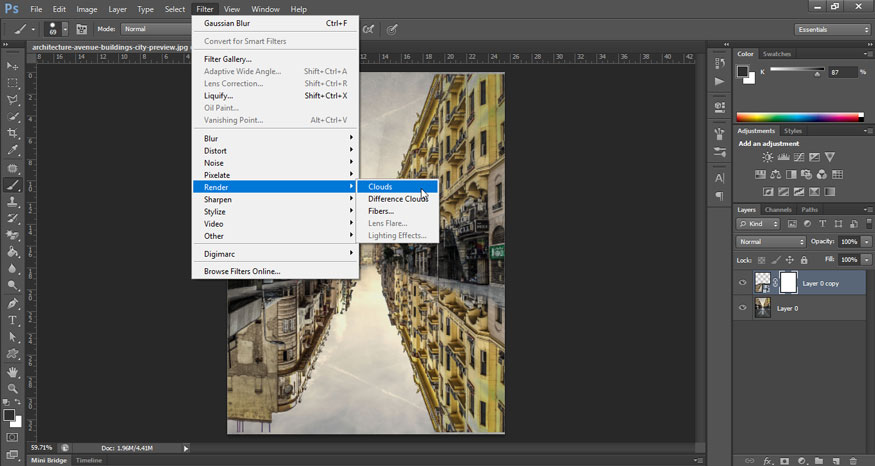The height and width of the screenshot is (466, 875).
Task: Expand the Distort submenu
Action: 275,151
